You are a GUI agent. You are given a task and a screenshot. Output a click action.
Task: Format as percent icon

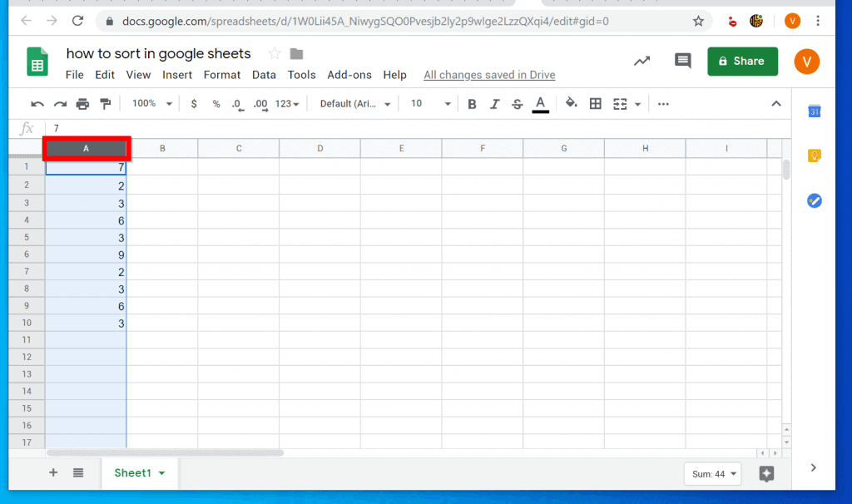[x=216, y=104]
